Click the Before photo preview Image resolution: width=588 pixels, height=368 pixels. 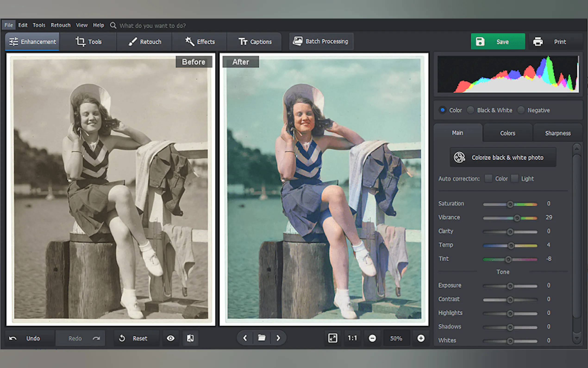tap(111, 189)
